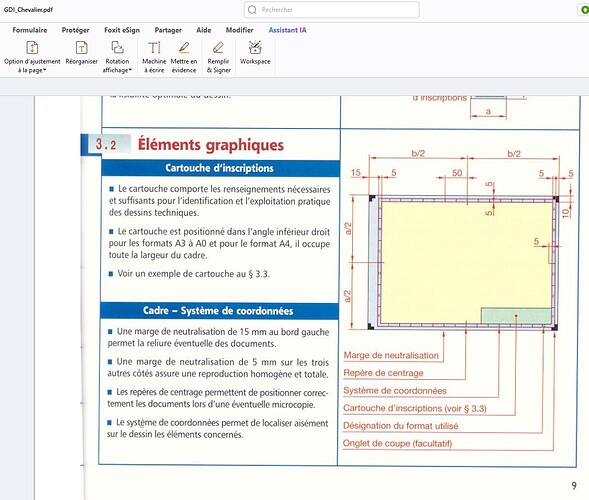This screenshot has width=589, height=500.
Task: Click 'Cartouche d'inscriptions (voir § 3.3)' label
Action: click(415, 408)
